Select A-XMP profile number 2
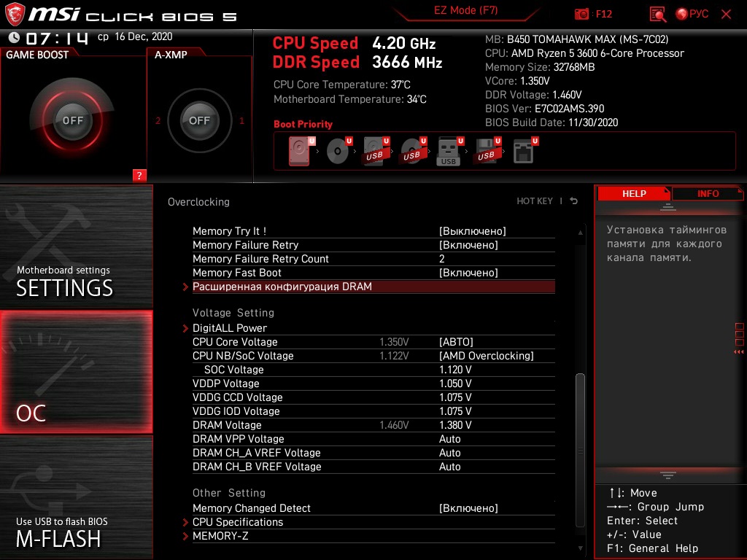 tap(158, 120)
